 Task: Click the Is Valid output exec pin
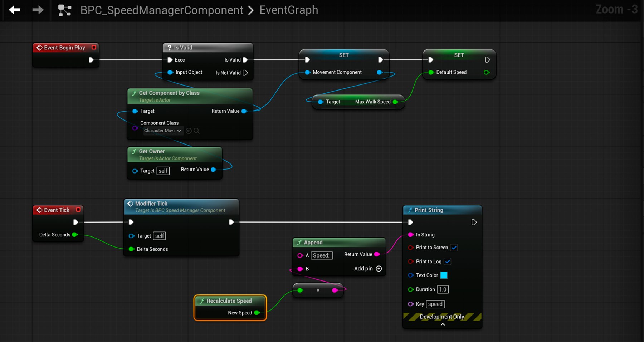tap(245, 60)
